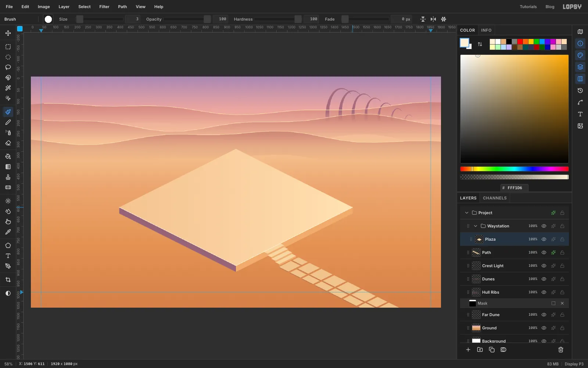Collapse the Project folder

click(x=467, y=213)
